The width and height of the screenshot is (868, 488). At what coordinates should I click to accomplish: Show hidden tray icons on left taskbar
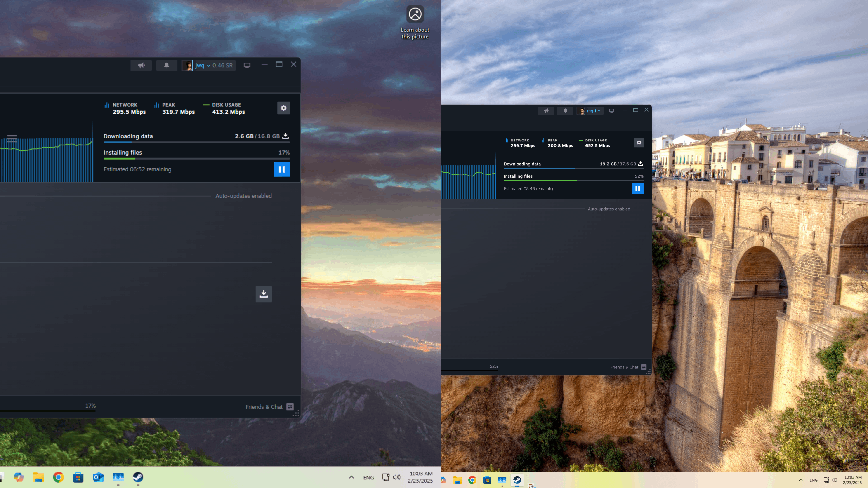(351, 477)
